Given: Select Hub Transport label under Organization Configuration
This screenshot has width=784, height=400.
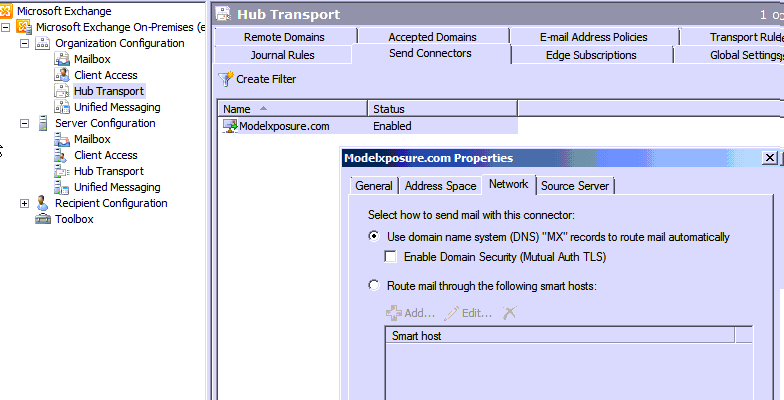Looking at the screenshot, I should pos(109,91).
